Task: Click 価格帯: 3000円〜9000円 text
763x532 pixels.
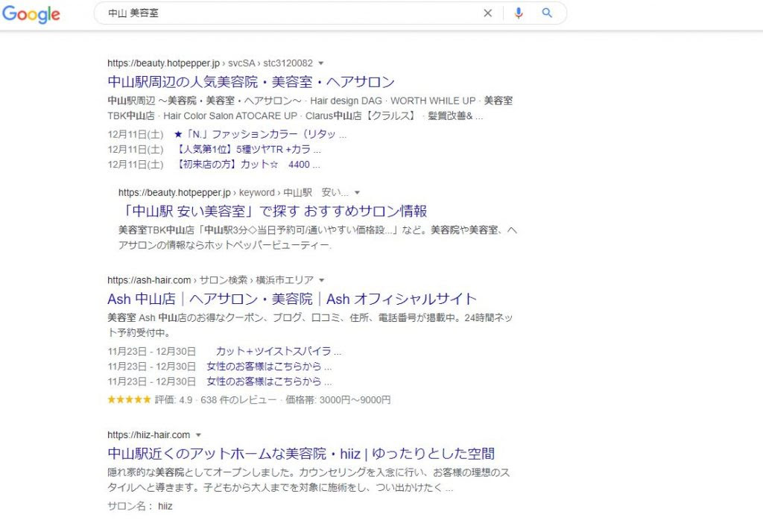Action: (x=338, y=400)
